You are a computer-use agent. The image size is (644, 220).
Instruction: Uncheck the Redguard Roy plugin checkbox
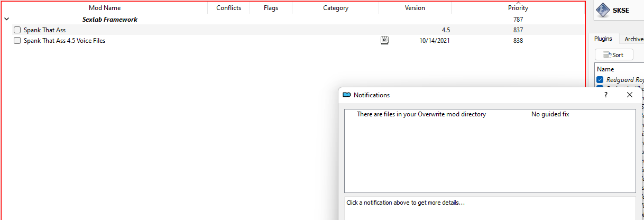point(600,80)
